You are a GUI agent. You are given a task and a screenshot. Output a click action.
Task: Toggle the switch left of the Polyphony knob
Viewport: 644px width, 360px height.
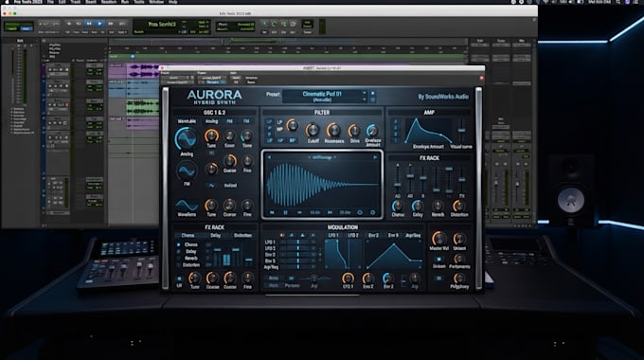[438, 279]
